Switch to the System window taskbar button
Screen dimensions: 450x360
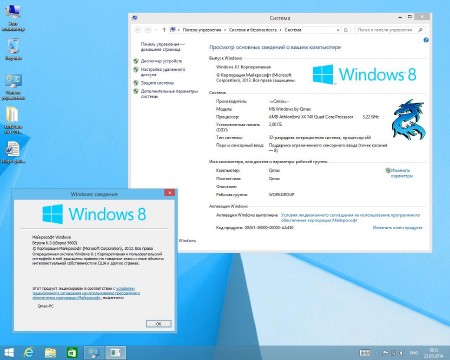94,353
